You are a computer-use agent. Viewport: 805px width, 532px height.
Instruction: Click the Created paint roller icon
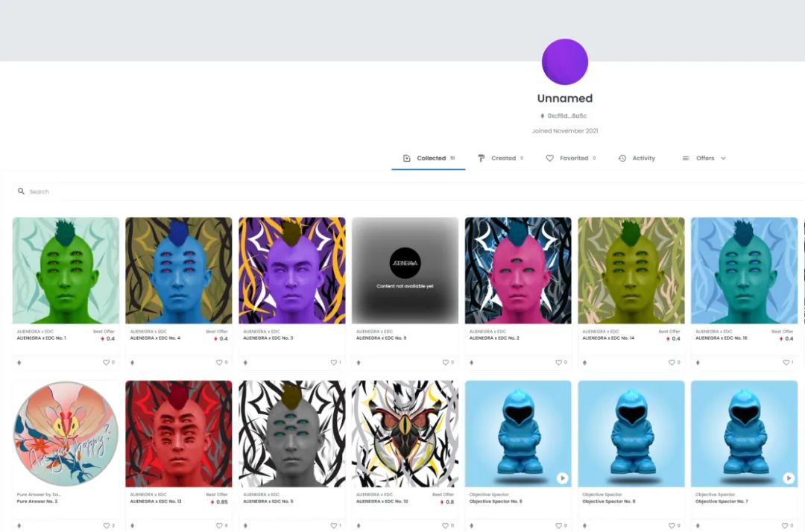tap(482, 158)
